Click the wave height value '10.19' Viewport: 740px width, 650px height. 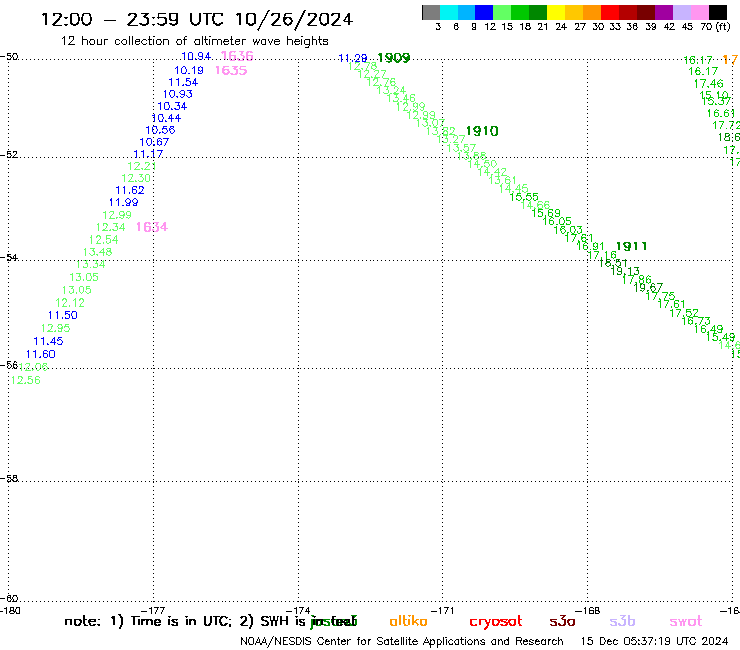click(x=189, y=70)
